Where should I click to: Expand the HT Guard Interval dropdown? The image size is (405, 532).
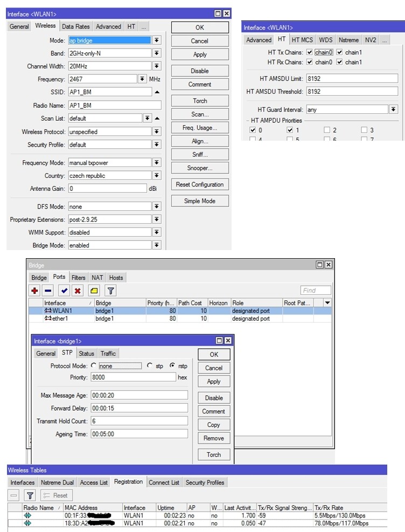[x=393, y=109]
